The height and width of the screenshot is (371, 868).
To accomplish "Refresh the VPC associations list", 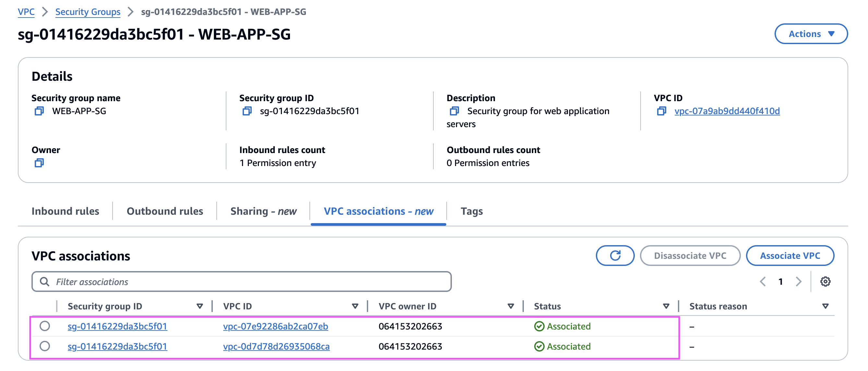I will click(615, 256).
